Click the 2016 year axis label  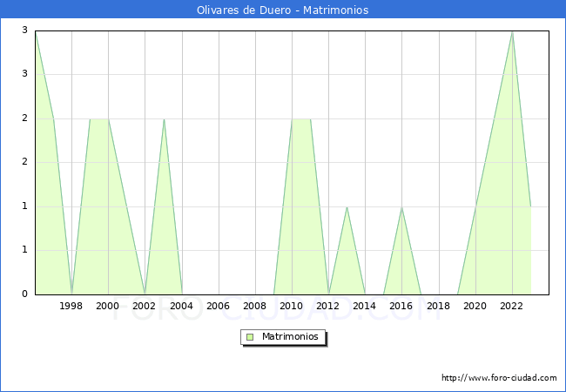click(x=401, y=306)
